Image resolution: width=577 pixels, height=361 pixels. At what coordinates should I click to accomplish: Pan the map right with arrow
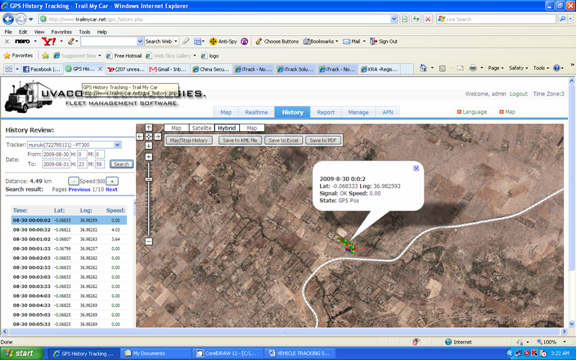click(157, 137)
